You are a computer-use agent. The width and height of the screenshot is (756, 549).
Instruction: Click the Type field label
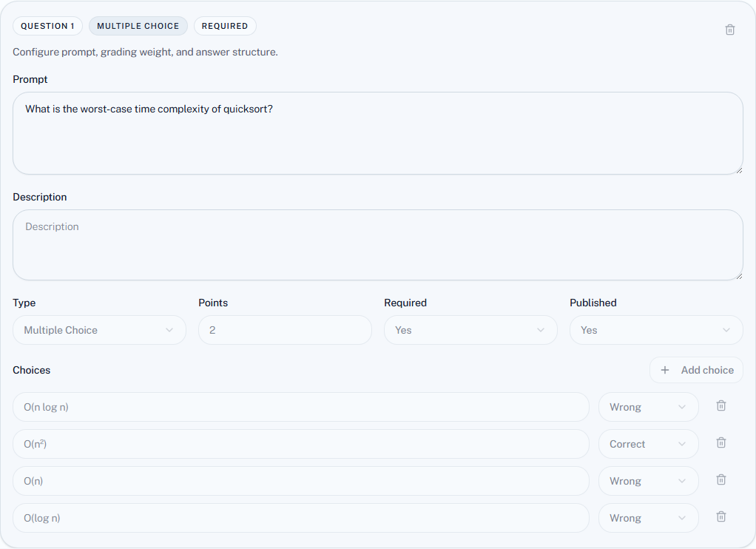24,303
